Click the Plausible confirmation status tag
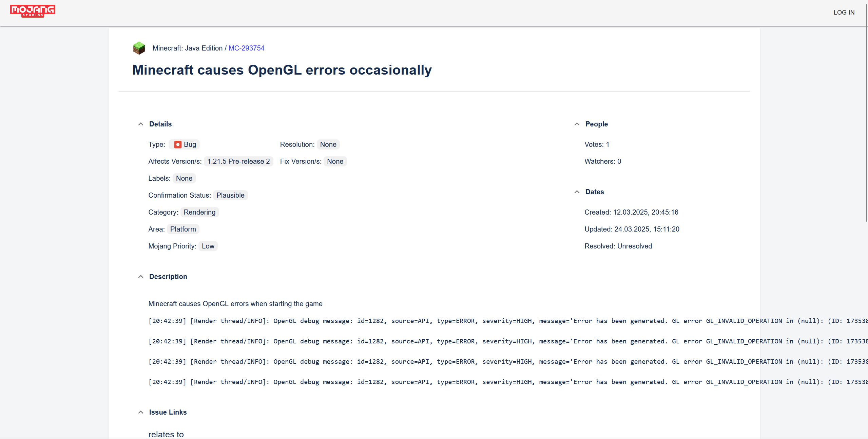 pos(230,195)
